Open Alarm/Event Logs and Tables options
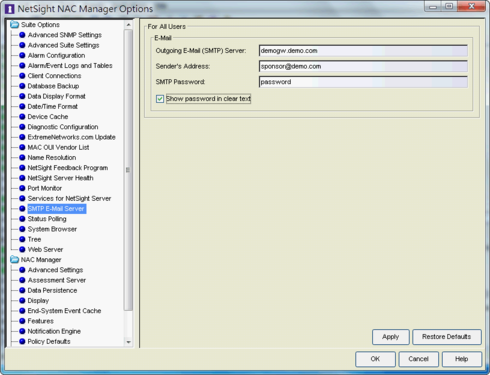Screen dimensions: 490x375 click(70, 65)
